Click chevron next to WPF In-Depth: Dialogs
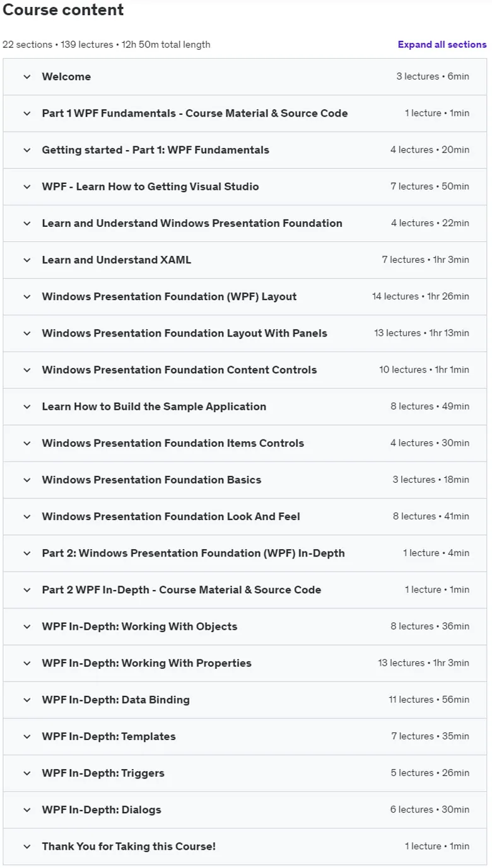The height and width of the screenshot is (868, 492). click(26, 810)
